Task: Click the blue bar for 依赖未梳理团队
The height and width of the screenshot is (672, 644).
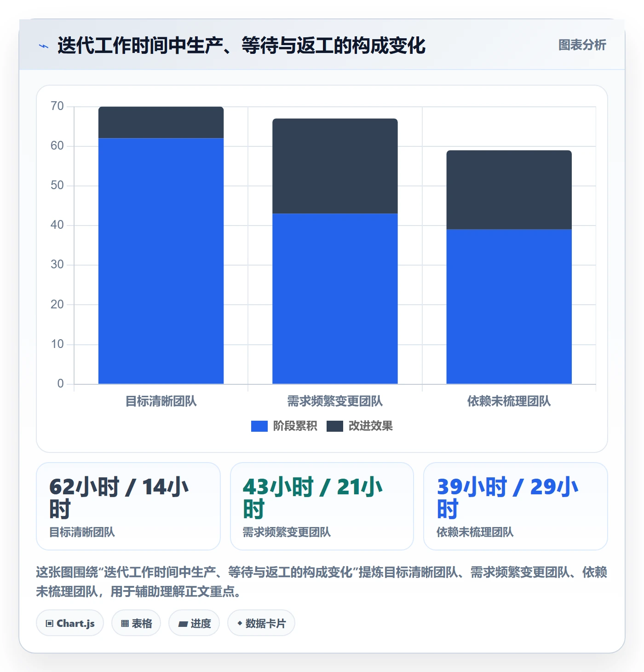Action: tap(509, 307)
